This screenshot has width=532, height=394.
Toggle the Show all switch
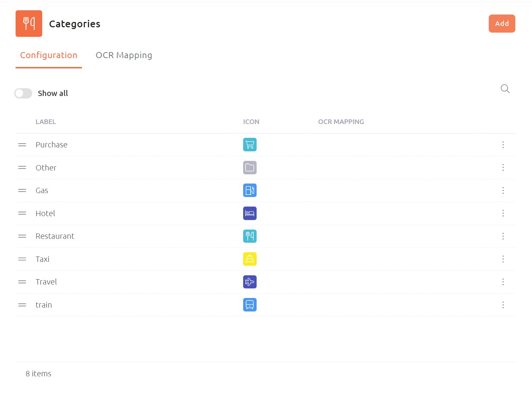[23, 93]
